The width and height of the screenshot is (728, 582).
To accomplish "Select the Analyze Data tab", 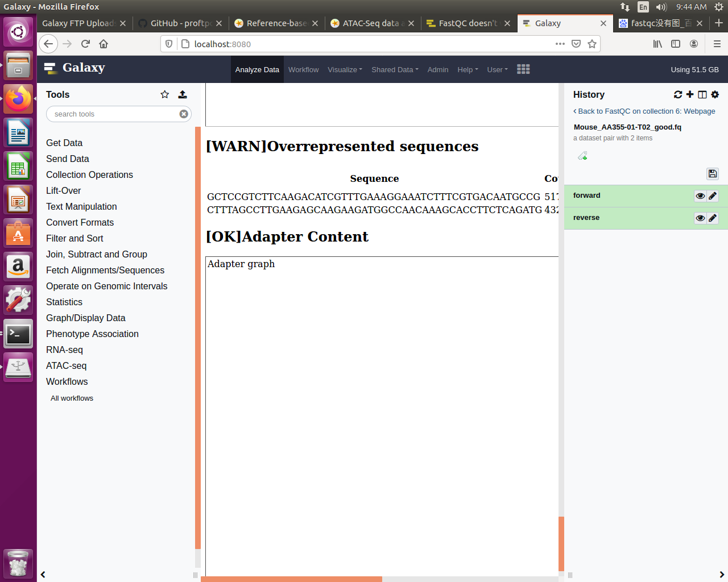I will (257, 69).
